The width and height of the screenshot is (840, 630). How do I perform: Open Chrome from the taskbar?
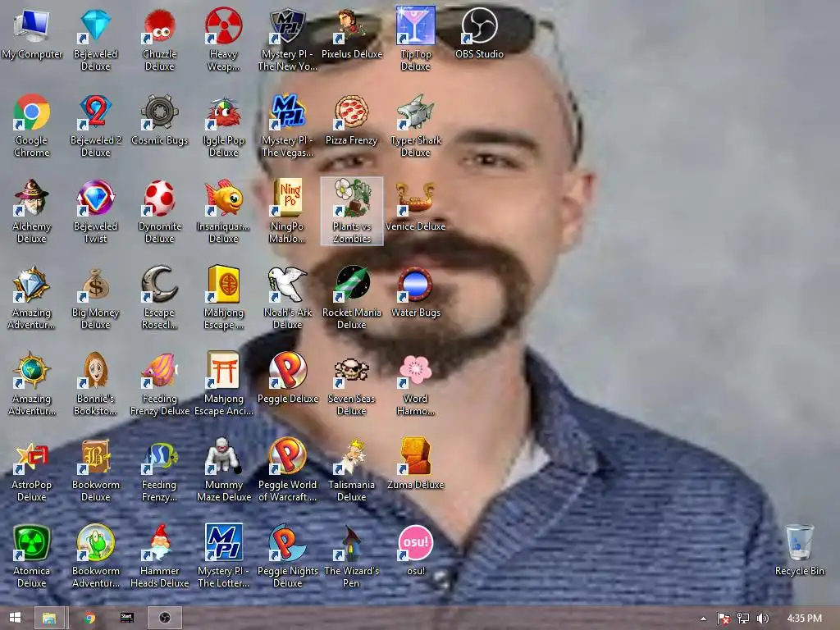(x=89, y=618)
